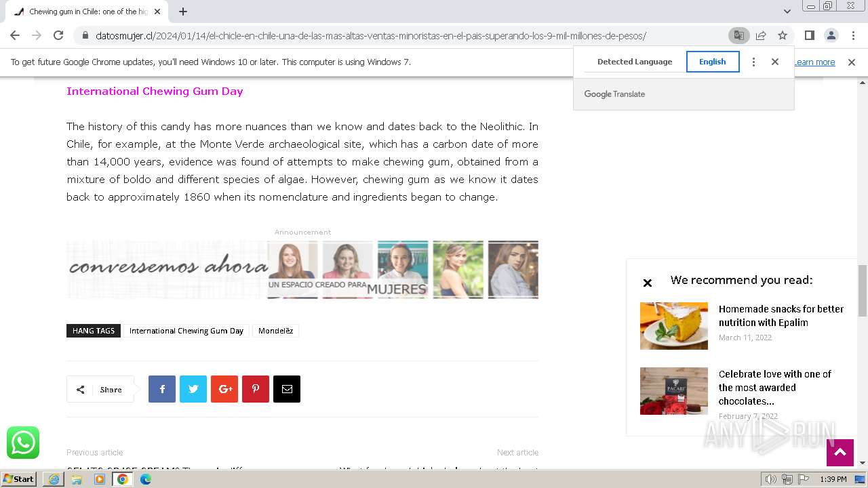Open the Pacari chocolate article thumbnail
This screenshot has height=488, width=868.
coord(674,391)
